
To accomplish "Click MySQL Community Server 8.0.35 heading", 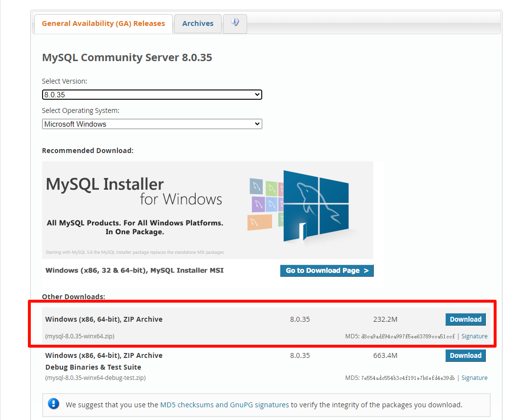I will (x=127, y=57).
